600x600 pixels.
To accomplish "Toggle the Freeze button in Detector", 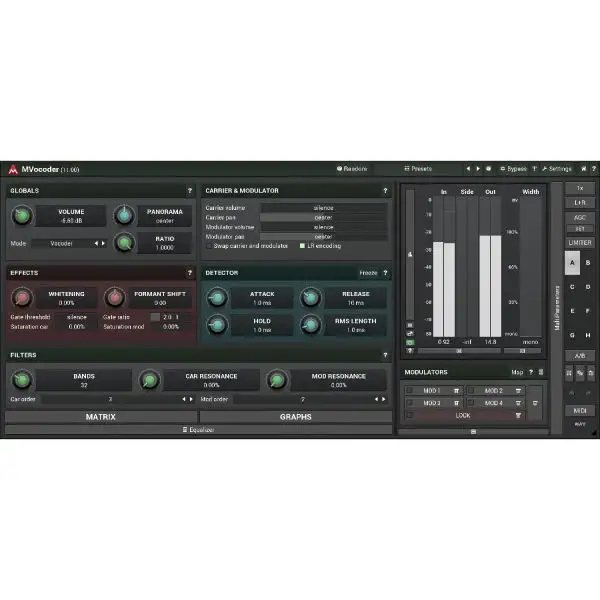I will (x=368, y=273).
